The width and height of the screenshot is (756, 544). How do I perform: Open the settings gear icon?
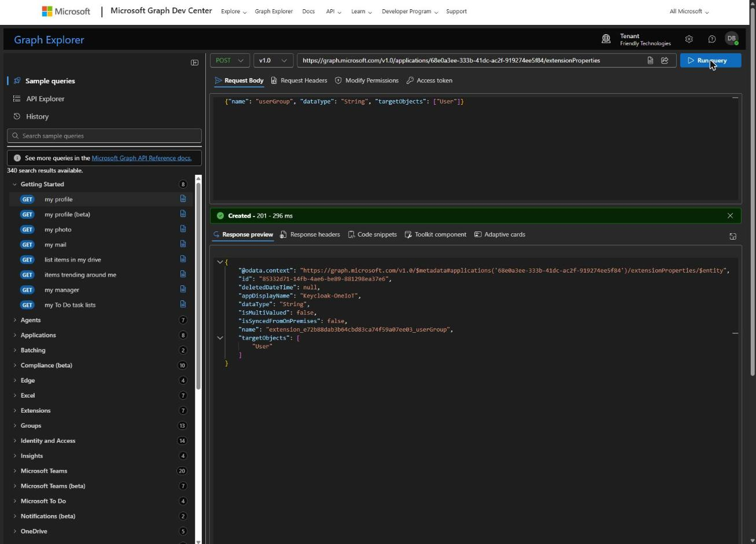pos(689,39)
